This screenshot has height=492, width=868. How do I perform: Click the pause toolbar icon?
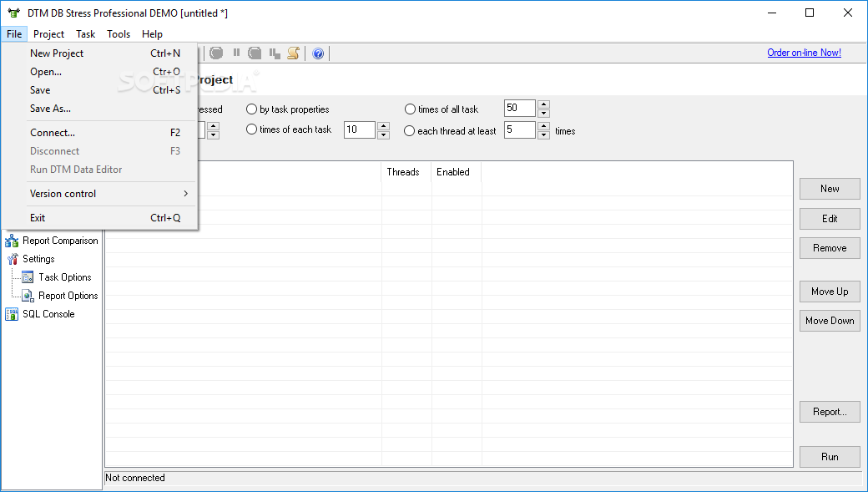coord(236,53)
